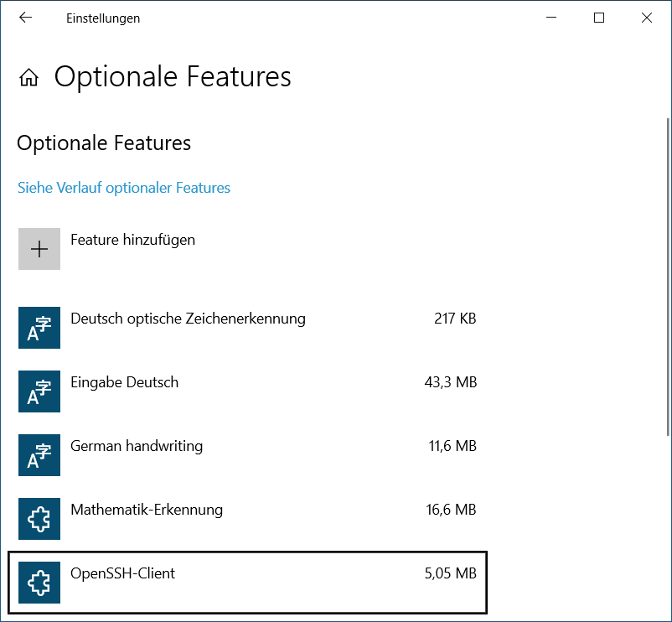Open the Settings home icon

[28, 78]
